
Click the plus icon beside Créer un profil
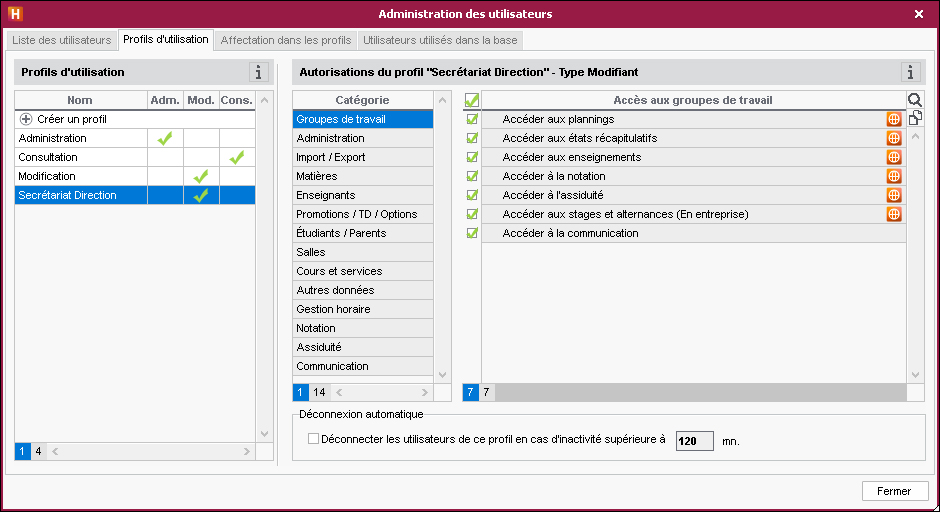click(26, 119)
